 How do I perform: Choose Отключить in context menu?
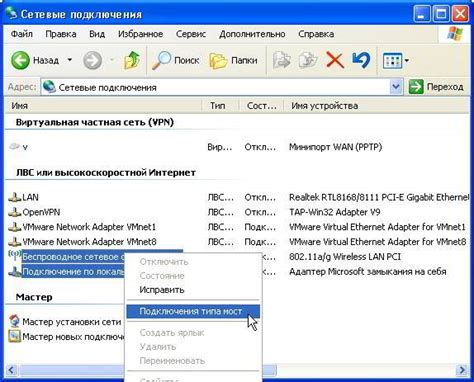click(x=193, y=262)
